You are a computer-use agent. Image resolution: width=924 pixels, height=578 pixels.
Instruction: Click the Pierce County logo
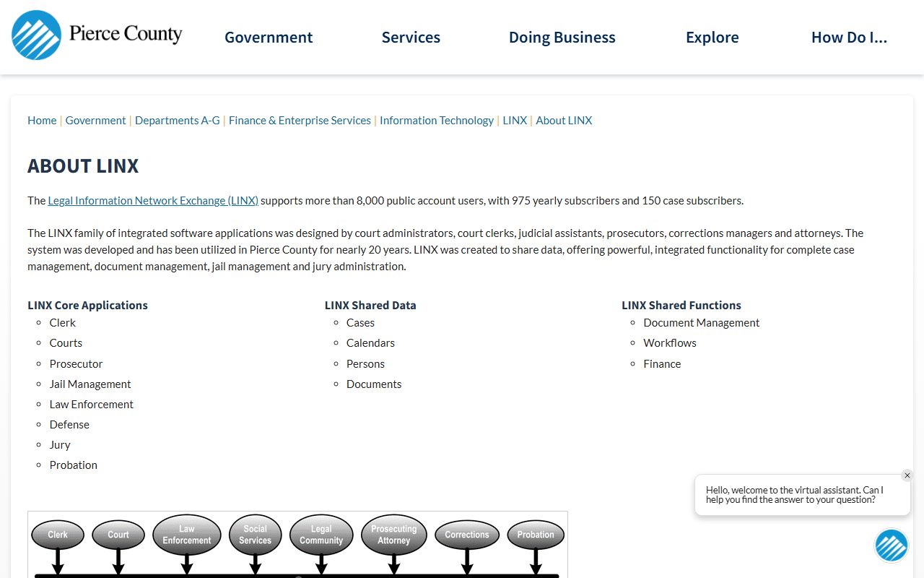(x=97, y=35)
